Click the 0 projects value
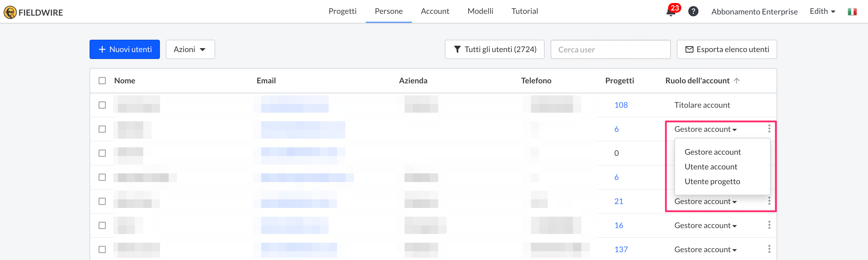This screenshot has width=868, height=260. coord(616,153)
